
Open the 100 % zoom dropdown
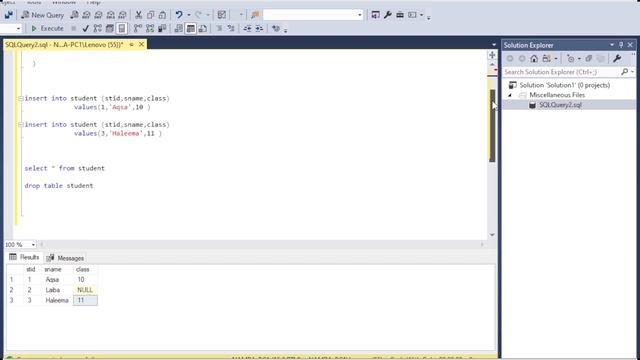(33, 244)
